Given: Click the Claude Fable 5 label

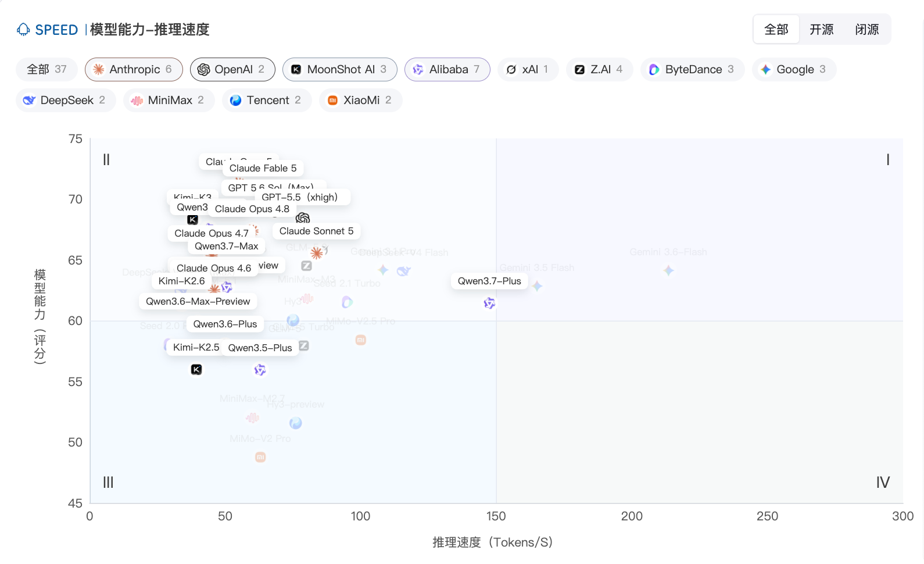Looking at the screenshot, I should click(263, 168).
